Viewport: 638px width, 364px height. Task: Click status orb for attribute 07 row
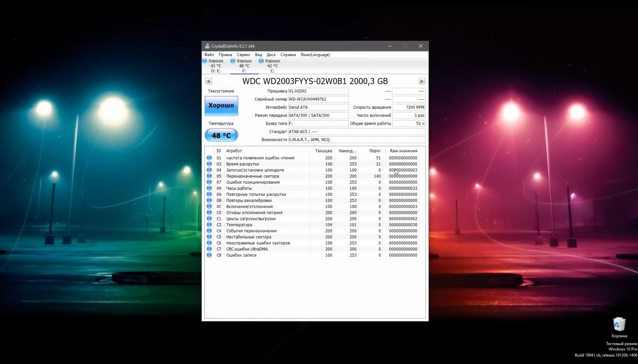pyautogui.click(x=209, y=182)
